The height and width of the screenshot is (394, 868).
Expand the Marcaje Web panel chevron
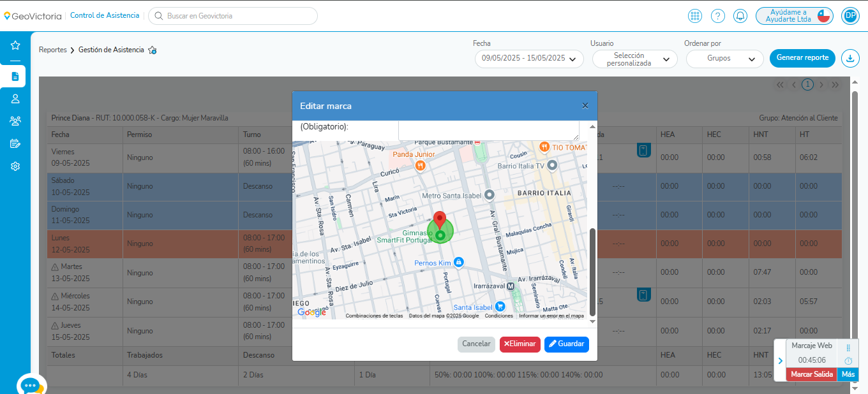[780, 361]
